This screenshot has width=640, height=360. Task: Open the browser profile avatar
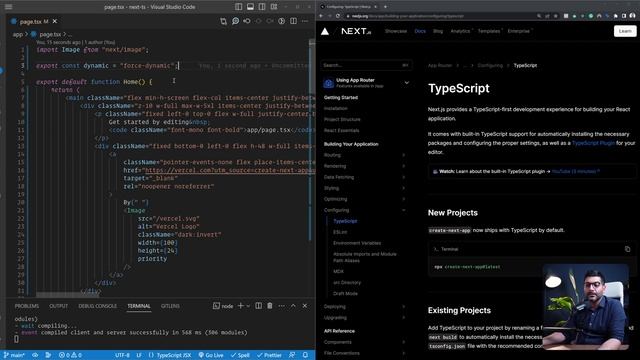tap(632, 16)
